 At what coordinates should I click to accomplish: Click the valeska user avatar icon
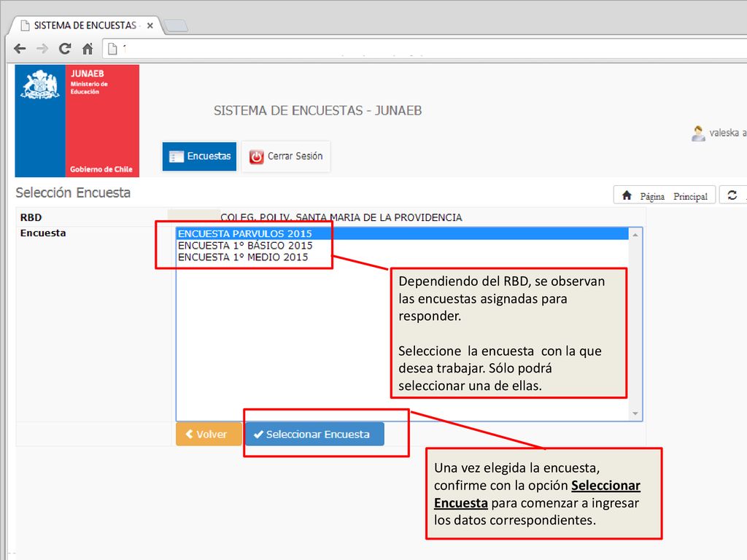pos(698,133)
